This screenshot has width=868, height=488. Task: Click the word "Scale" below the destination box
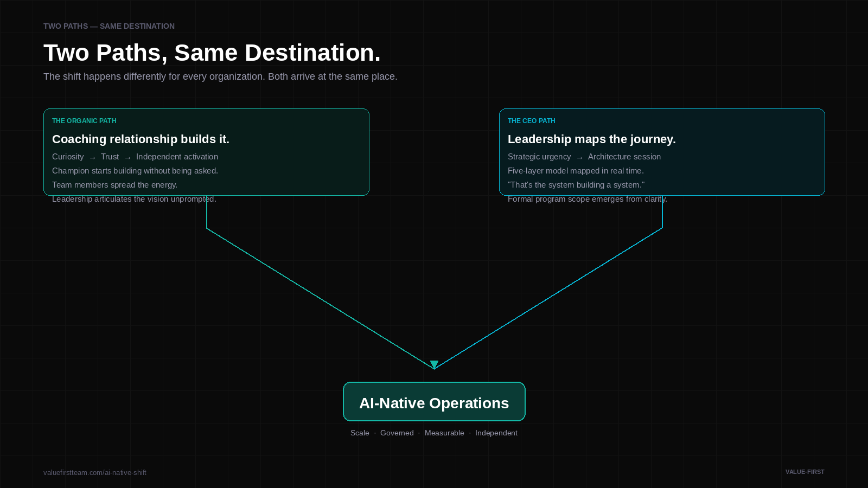tap(360, 433)
